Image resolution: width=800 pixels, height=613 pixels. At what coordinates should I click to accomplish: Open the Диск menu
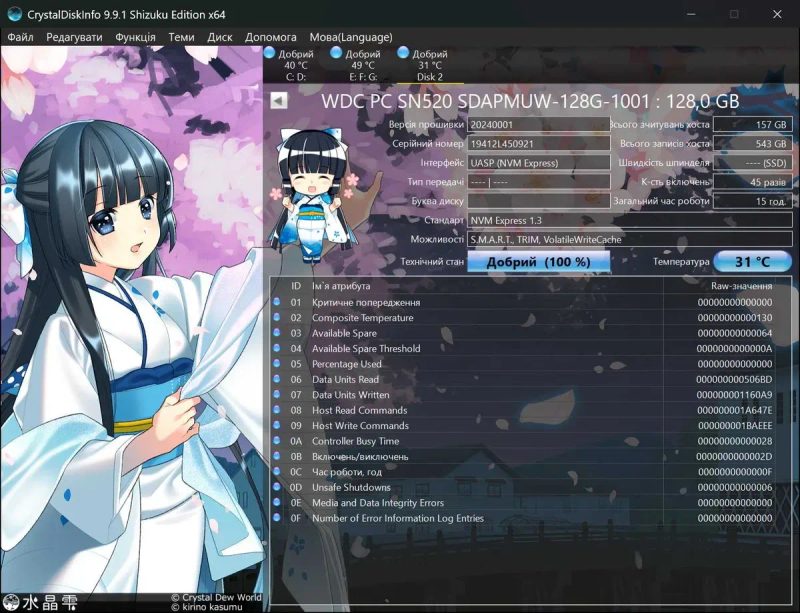point(220,37)
